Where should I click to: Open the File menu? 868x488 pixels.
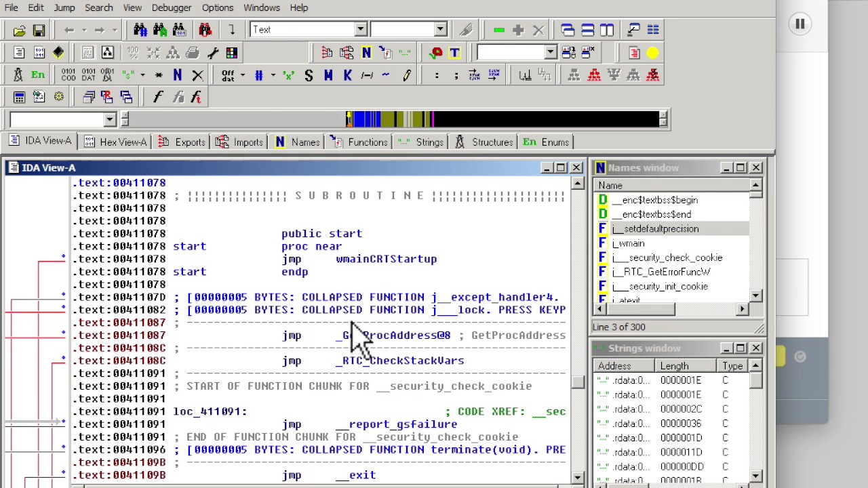tap(12, 7)
